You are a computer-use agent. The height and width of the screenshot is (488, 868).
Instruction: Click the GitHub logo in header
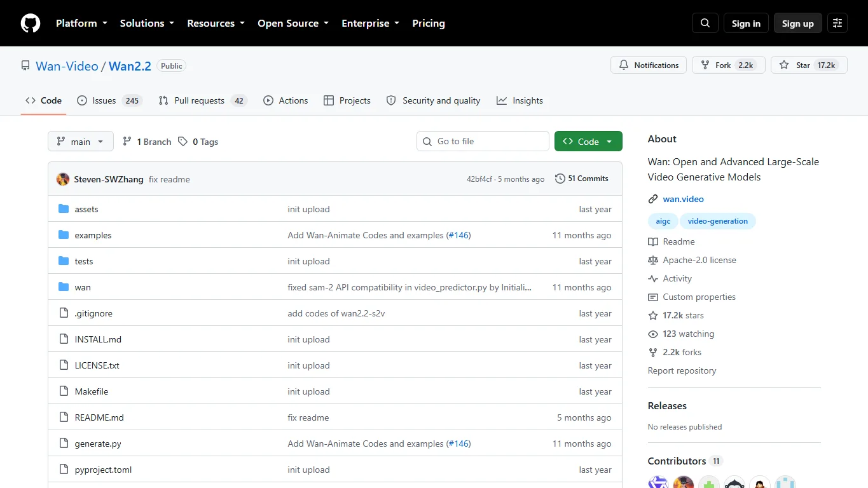click(x=31, y=24)
